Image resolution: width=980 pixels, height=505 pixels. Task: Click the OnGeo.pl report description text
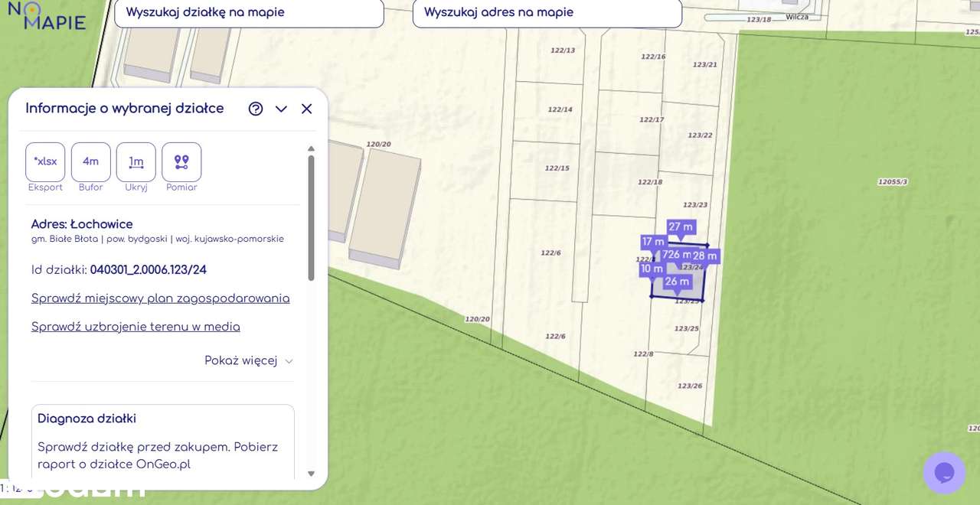tap(158, 455)
